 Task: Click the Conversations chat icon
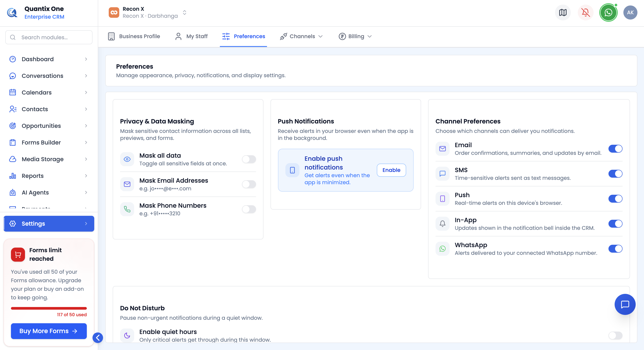(13, 76)
